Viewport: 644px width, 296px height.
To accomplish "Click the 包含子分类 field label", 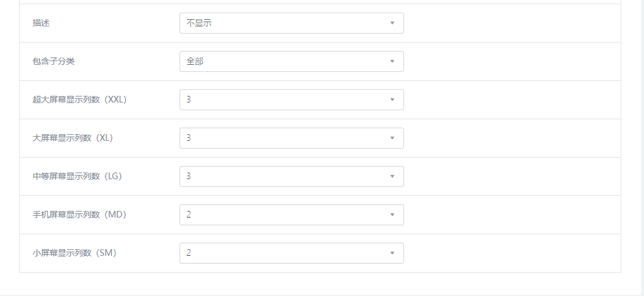I will tap(50, 62).
